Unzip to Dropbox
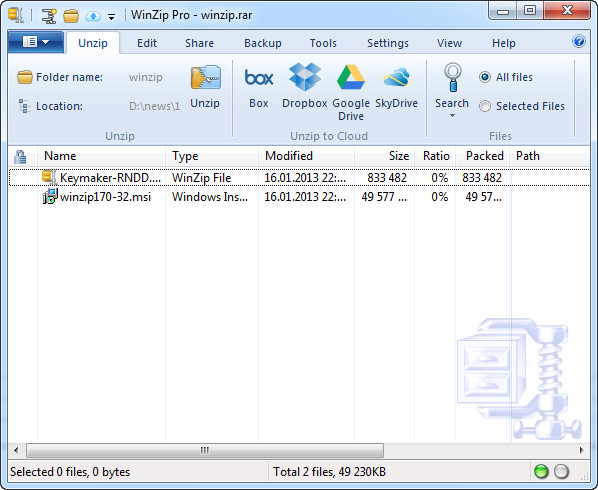598x490 pixels. coord(305,87)
